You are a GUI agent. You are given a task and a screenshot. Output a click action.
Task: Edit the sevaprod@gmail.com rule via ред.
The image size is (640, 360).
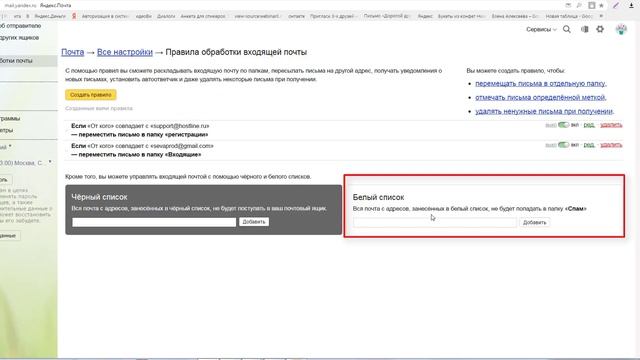[x=589, y=145]
